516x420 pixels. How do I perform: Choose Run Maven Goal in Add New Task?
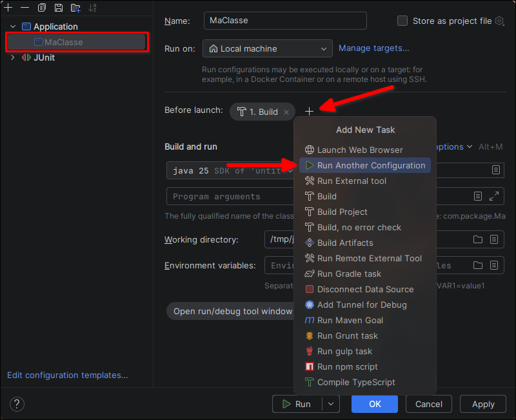point(350,320)
